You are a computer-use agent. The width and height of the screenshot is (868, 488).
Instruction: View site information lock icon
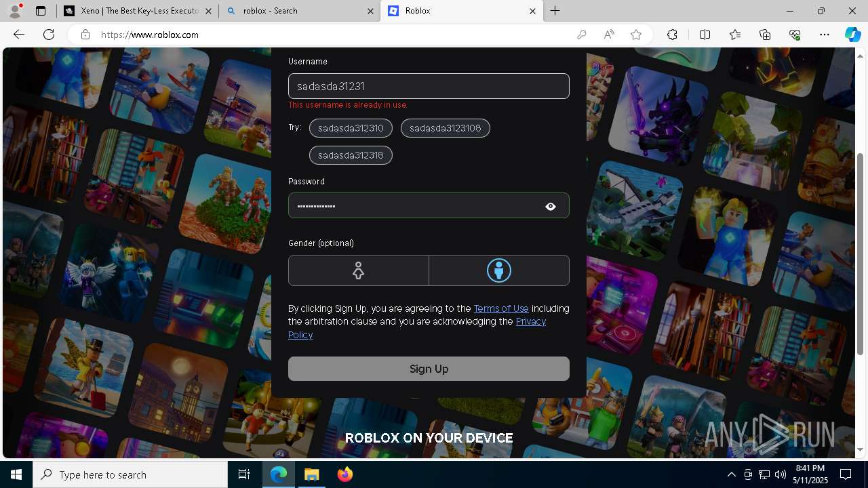coord(85,35)
